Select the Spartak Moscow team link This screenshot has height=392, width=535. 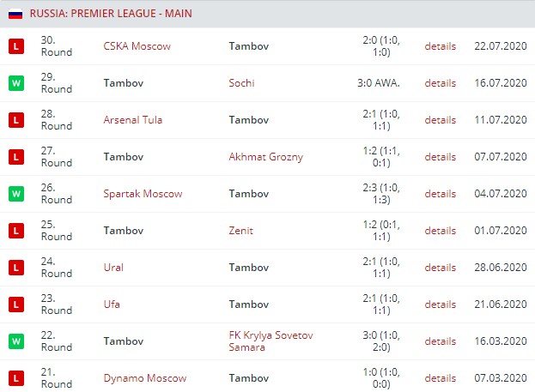coord(143,194)
